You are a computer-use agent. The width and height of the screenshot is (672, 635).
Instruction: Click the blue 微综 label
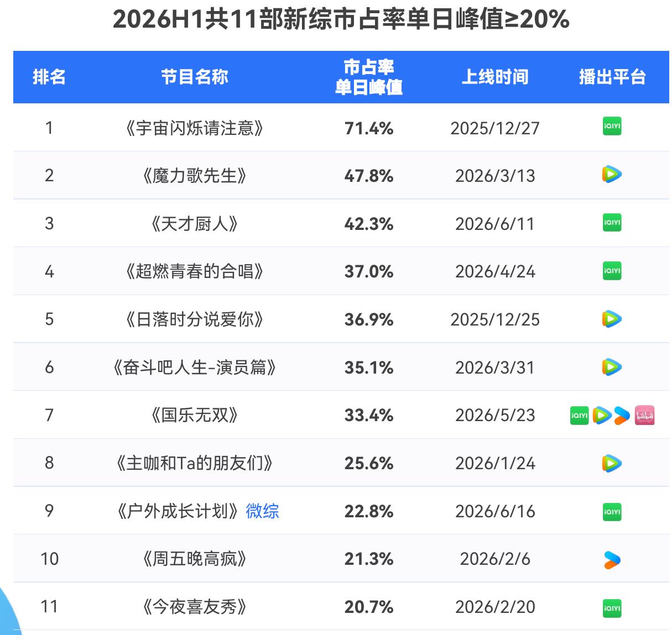tap(262, 511)
